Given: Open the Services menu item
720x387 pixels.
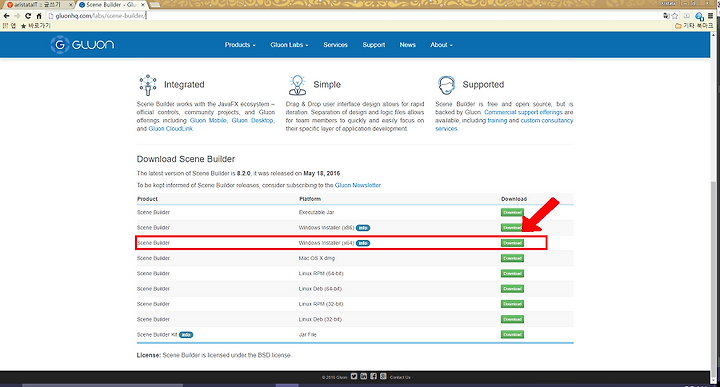Looking at the screenshot, I should 335,45.
